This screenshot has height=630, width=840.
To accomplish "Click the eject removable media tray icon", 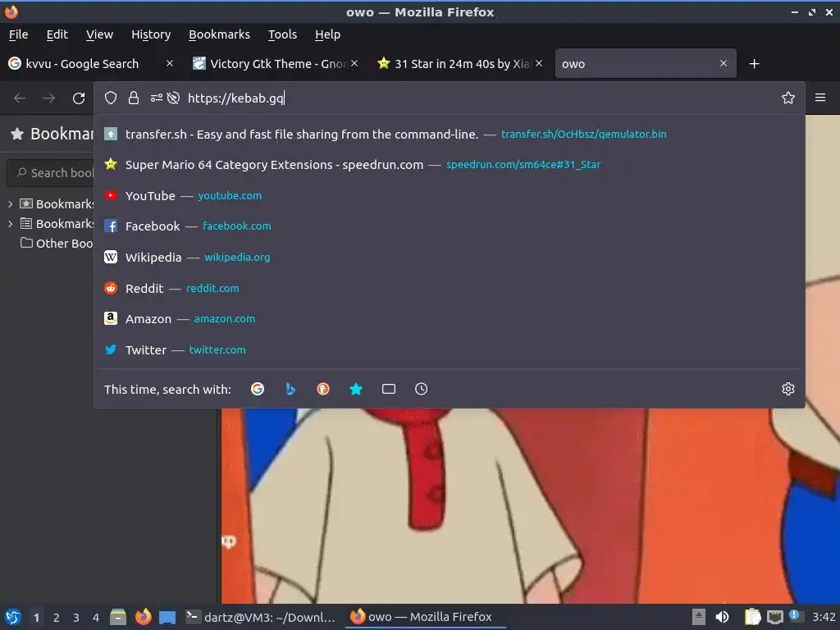I will coord(699,617).
